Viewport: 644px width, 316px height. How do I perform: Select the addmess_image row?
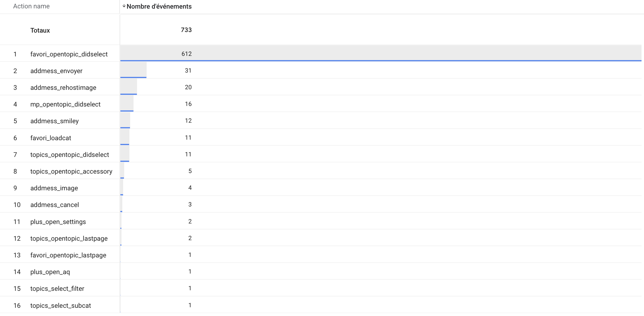54,188
